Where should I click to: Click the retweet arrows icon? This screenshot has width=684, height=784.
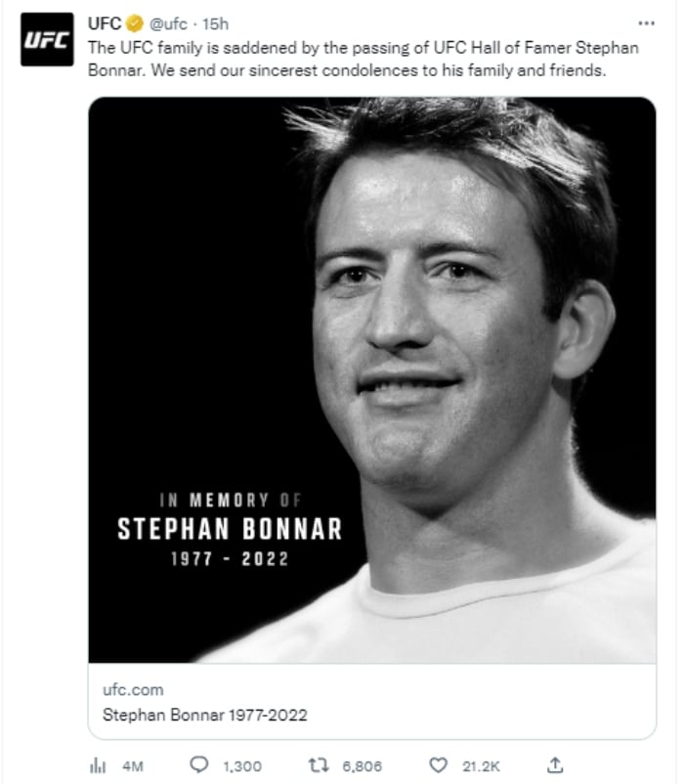point(319,765)
